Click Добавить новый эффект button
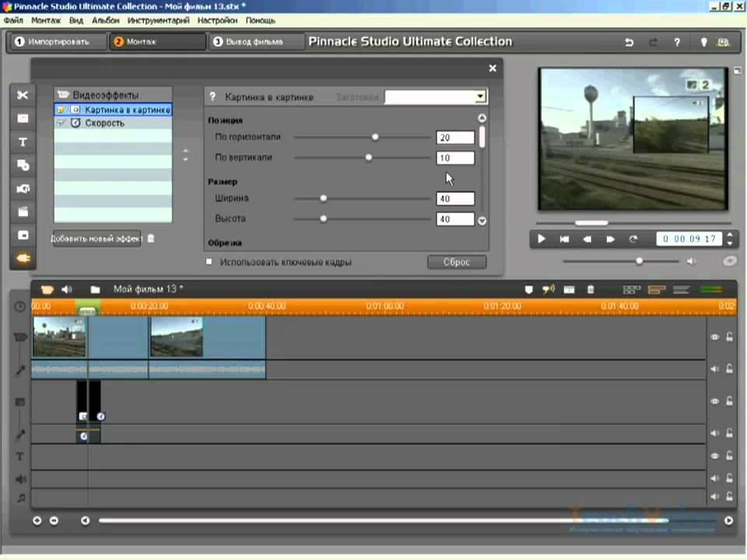The height and width of the screenshot is (560, 747). click(96, 239)
